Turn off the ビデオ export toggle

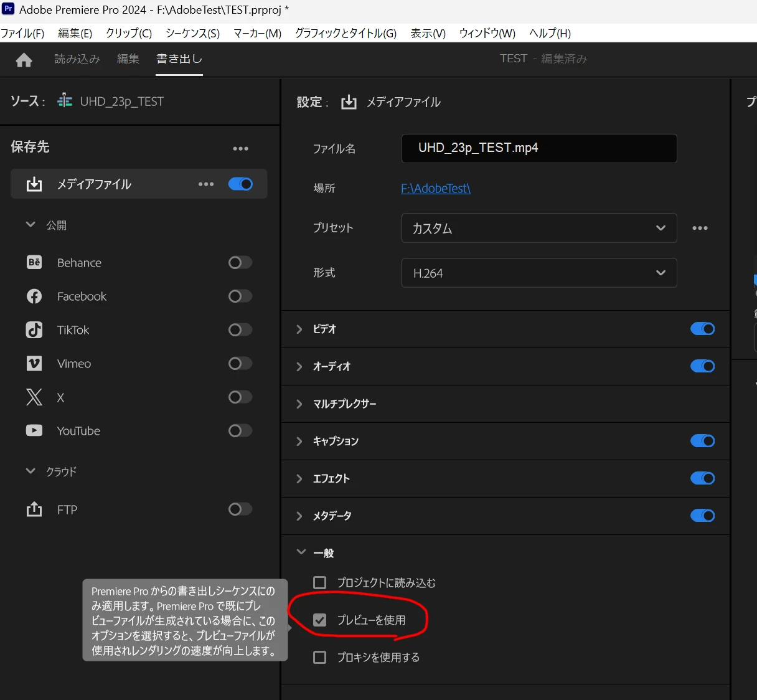(x=702, y=329)
